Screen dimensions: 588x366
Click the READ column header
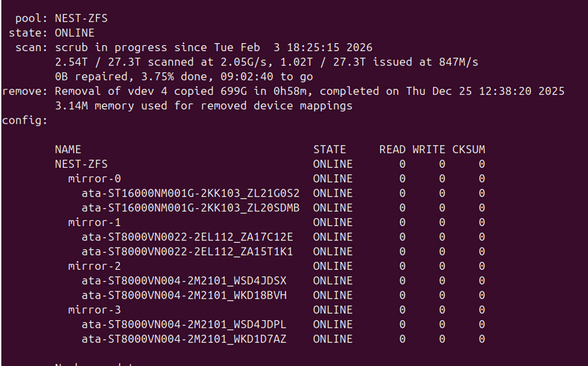pyautogui.click(x=392, y=149)
